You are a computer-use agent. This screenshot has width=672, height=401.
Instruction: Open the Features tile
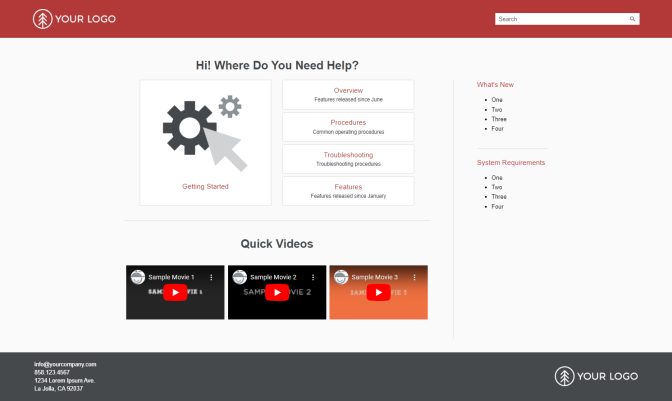pyautogui.click(x=348, y=190)
